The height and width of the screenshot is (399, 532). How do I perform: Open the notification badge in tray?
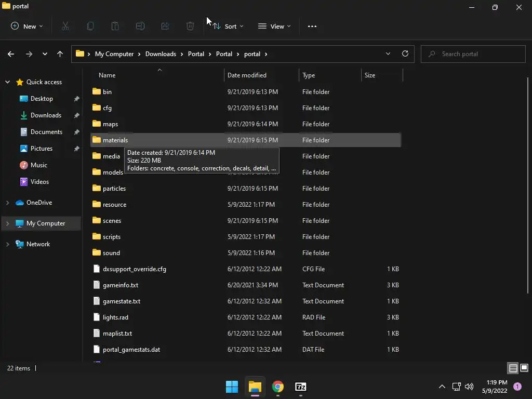pos(517,387)
